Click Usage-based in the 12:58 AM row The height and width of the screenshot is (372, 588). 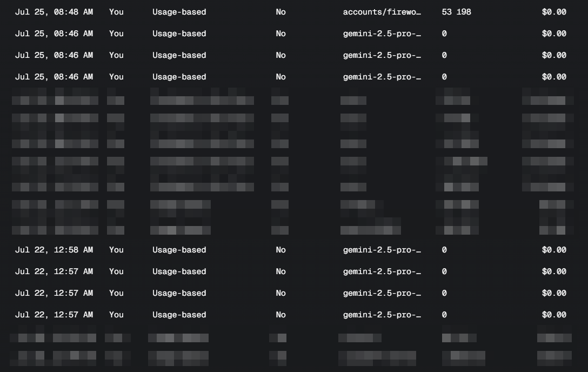pyautogui.click(x=179, y=250)
